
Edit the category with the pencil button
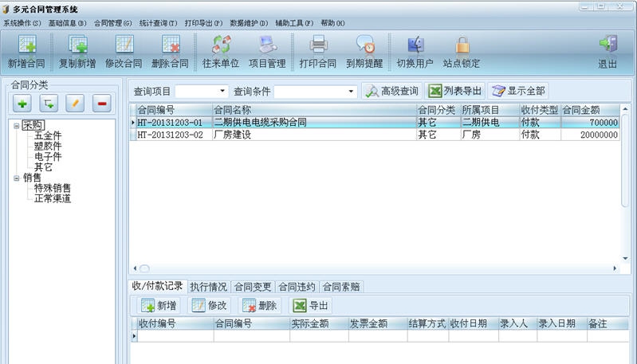point(75,104)
